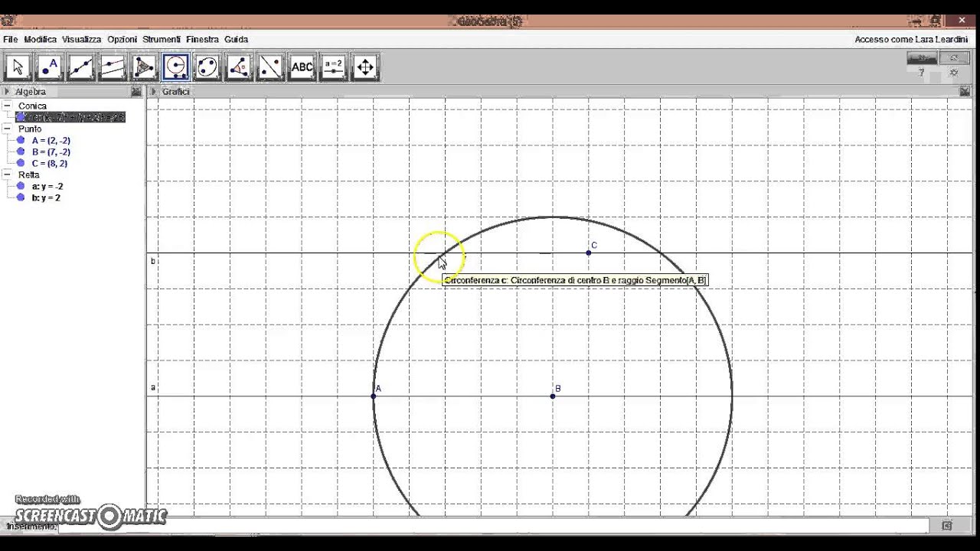Select the Line through two points tool
This screenshot has width=980, height=551.
click(80, 67)
